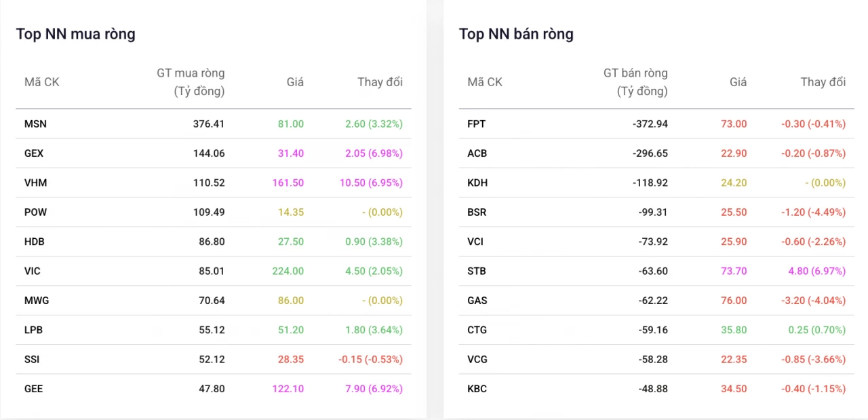868x420 pixels.
Task: Select POW price 14.35
Action: point(291,212)
